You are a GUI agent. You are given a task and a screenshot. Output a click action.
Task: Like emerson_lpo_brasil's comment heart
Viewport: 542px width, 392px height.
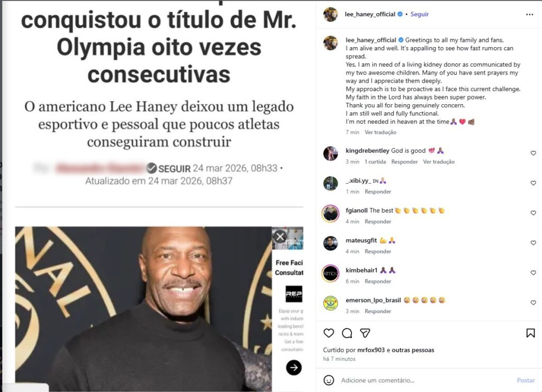click(x=533, y=303)
